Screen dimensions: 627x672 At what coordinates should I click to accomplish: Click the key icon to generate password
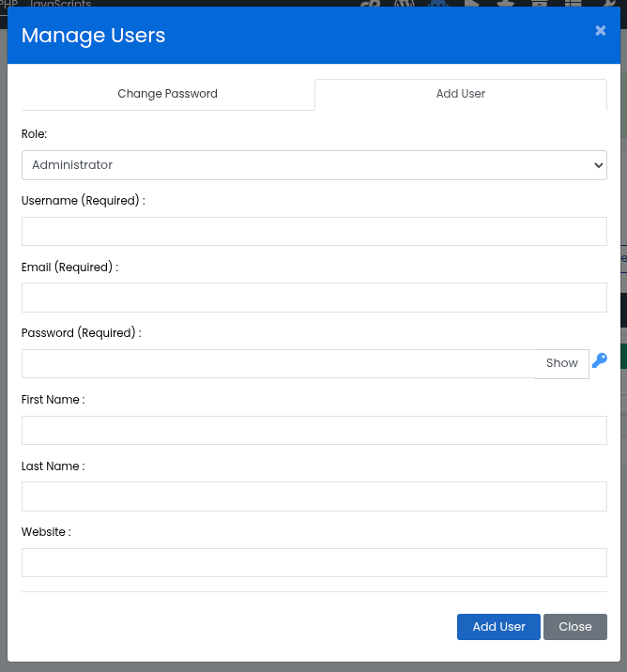pyautogui.click(x=600, y=360)
